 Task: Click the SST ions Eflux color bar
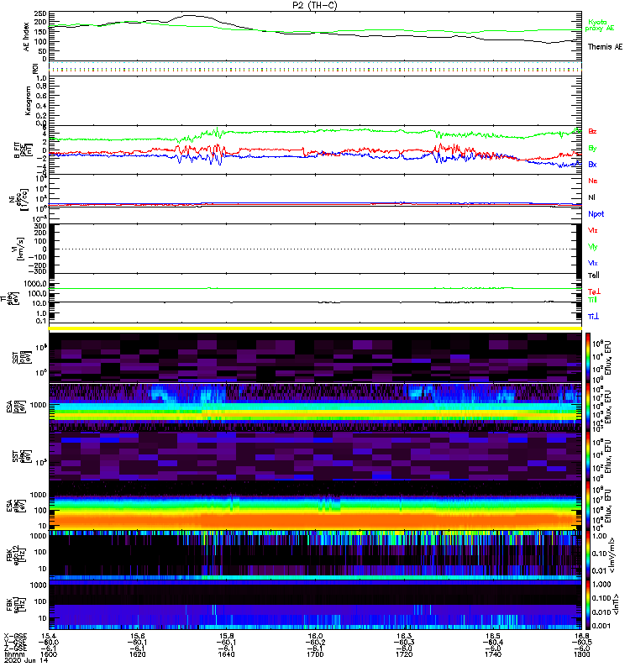point(588,358)
